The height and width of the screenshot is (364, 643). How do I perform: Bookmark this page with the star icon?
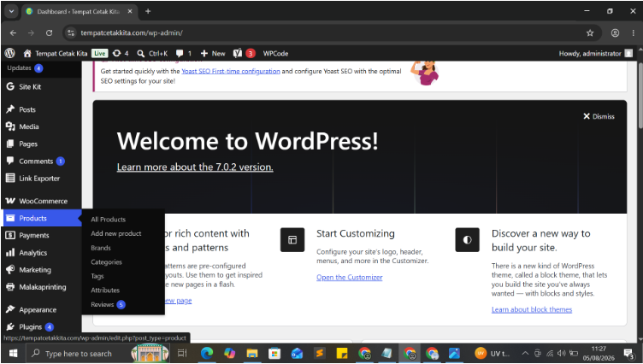click(x=590, y=32)
